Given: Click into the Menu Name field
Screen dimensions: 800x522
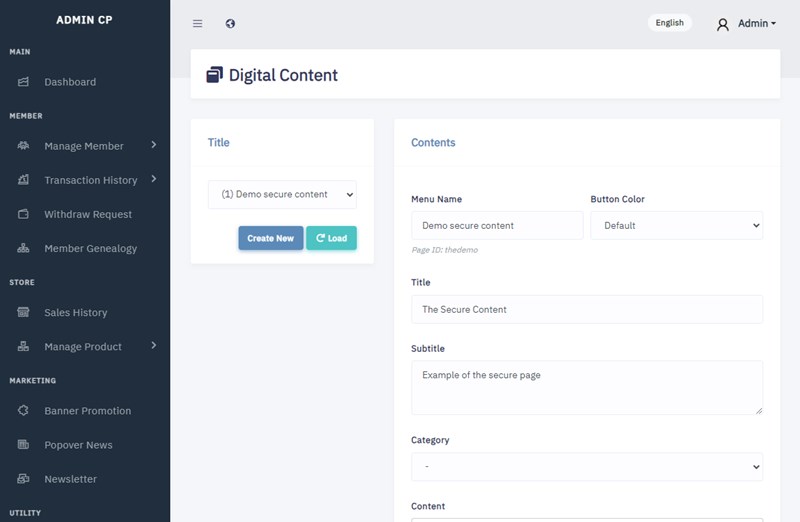Looking at the screenshot, I should 497,226.
